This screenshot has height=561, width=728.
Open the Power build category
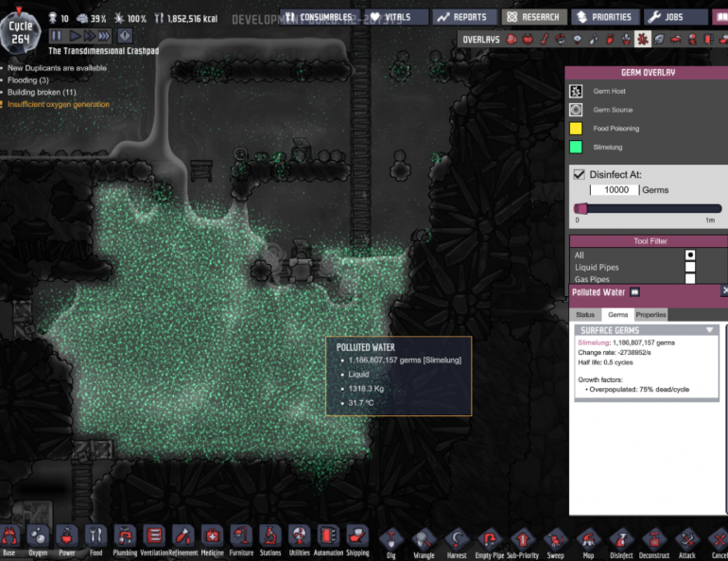coord(67,540)
